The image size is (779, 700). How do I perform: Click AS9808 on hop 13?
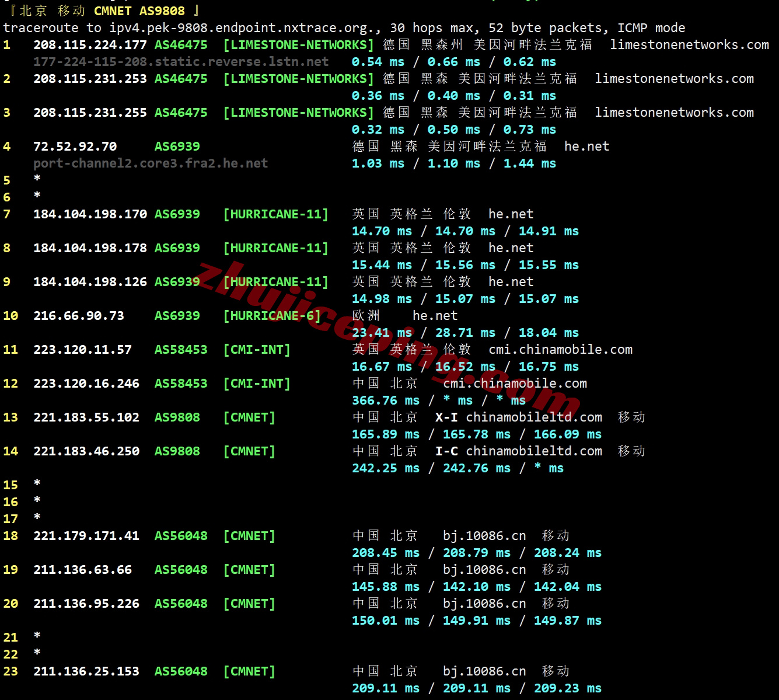tap(177, 417)
